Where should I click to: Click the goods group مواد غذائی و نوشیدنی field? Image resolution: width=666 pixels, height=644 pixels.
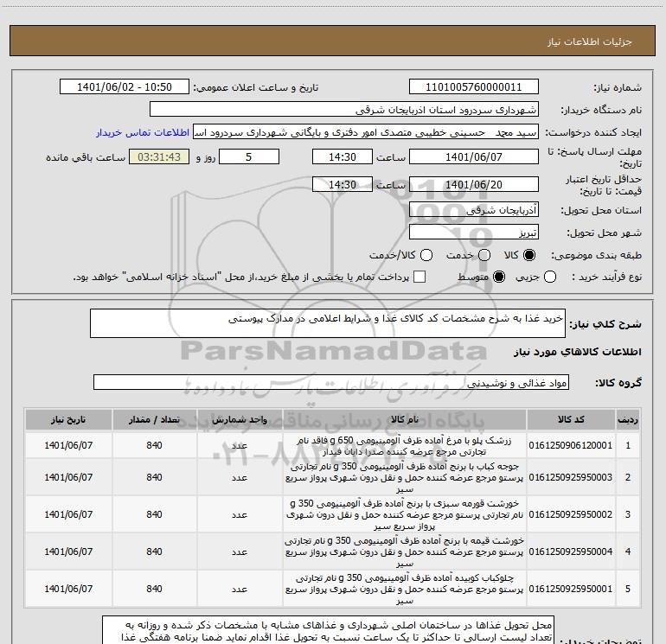pos(331,382)
